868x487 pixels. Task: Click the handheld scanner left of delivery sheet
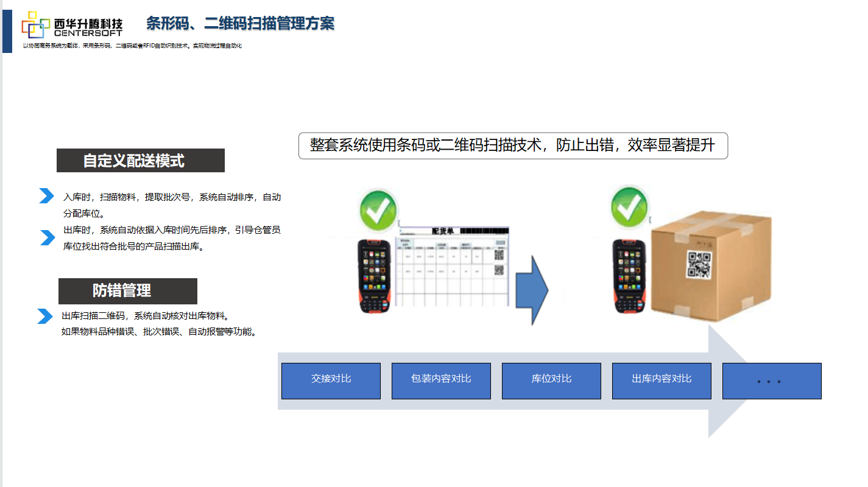coord(375,276)
